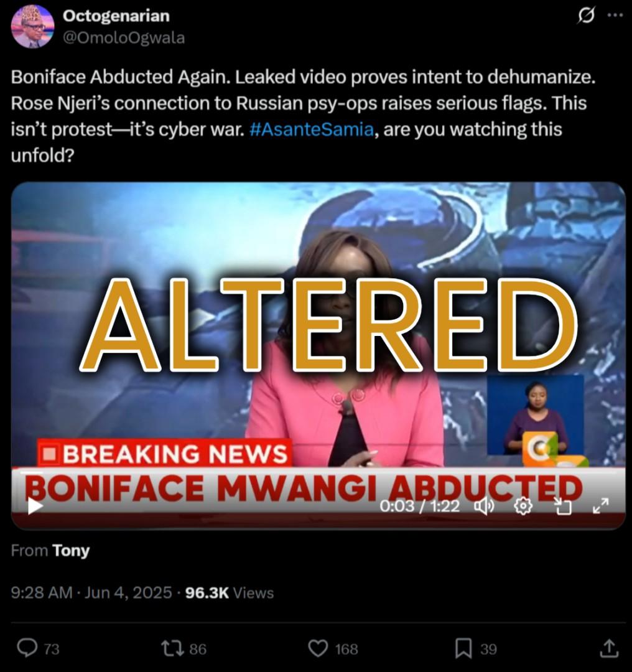632x672 pixels.
Task: Click the video timestamp 0:03 / 1:22
Action: pos(419,506)
